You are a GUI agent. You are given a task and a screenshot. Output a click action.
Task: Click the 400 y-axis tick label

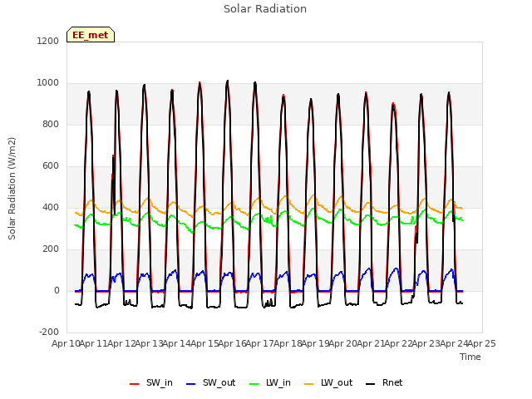point(51,207)
